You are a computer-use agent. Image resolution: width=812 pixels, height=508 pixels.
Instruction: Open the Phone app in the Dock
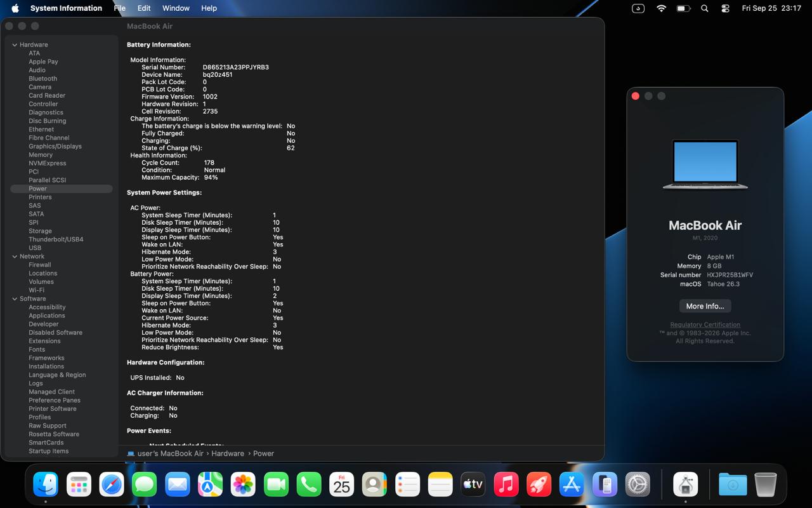pyautogui.click(x=309, y=485)
